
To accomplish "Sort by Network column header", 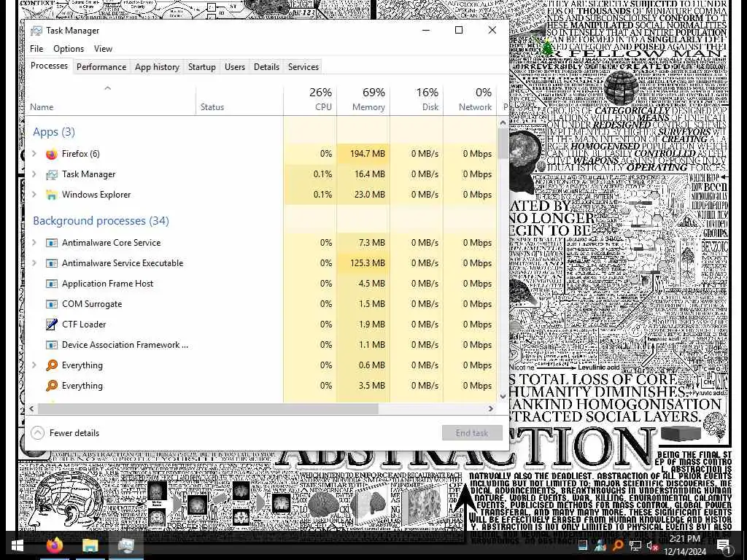I will (471, 100).
